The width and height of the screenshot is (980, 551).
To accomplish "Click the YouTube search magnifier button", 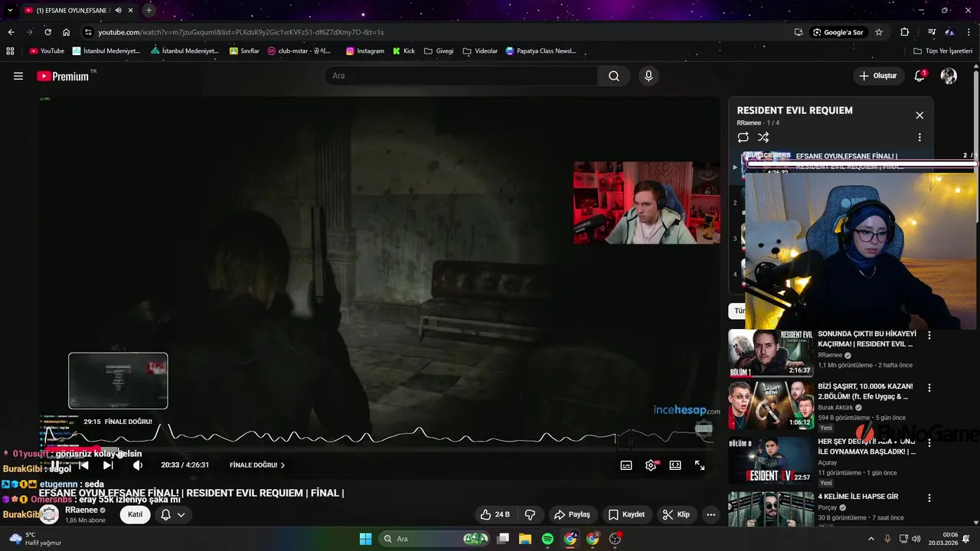I will click(x=614, y=76).
